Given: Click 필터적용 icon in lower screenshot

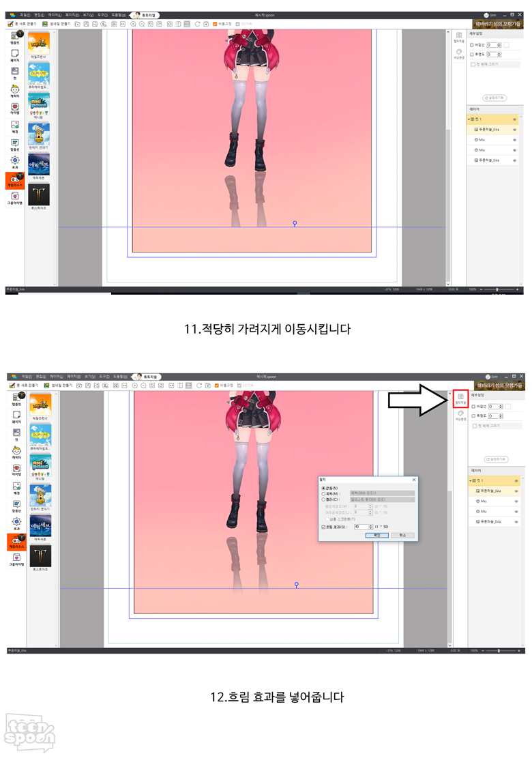Looking at the screenshot, I should coord(460,398).
